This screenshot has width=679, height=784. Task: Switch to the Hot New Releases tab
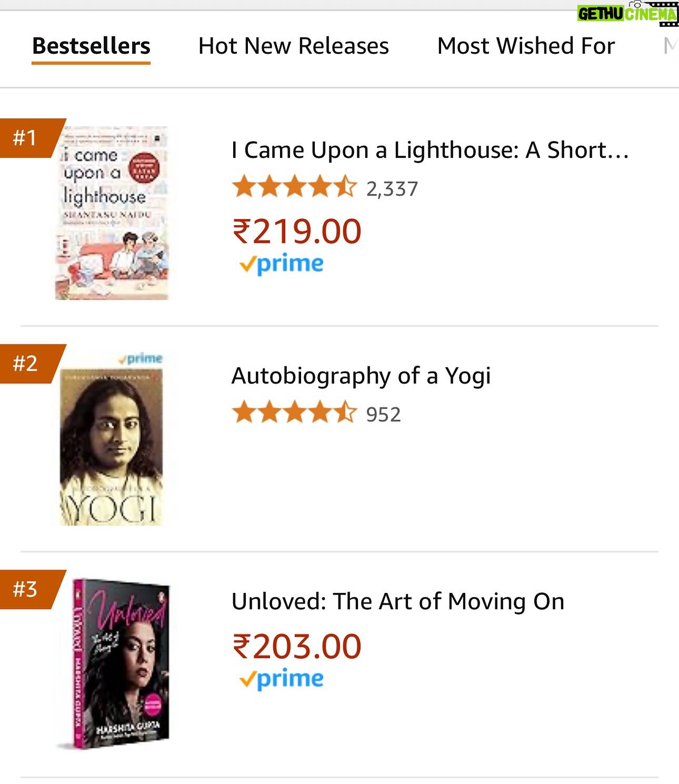pyautogui.click(x=293, y=46)
